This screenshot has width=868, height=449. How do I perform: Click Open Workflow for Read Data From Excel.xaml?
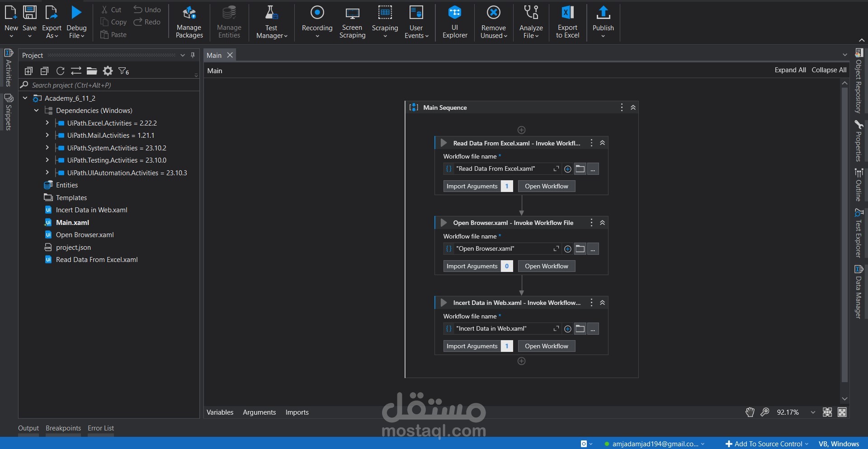click(547, 186)
